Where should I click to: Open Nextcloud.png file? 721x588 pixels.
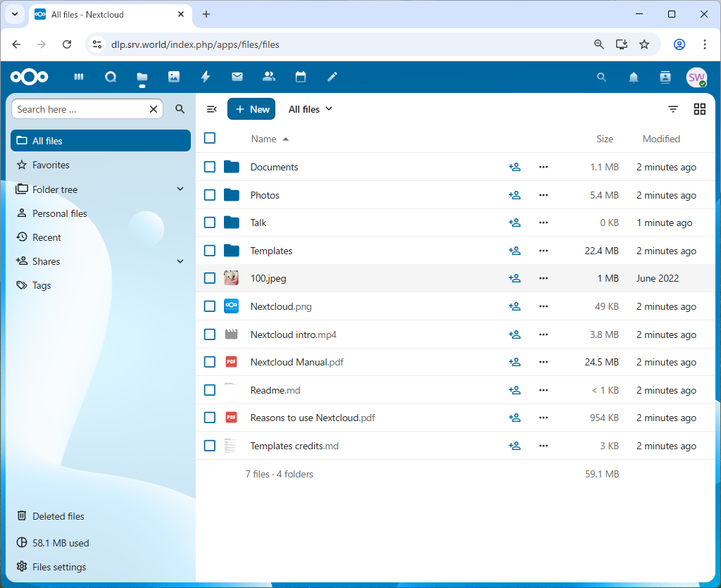(280, 306)
